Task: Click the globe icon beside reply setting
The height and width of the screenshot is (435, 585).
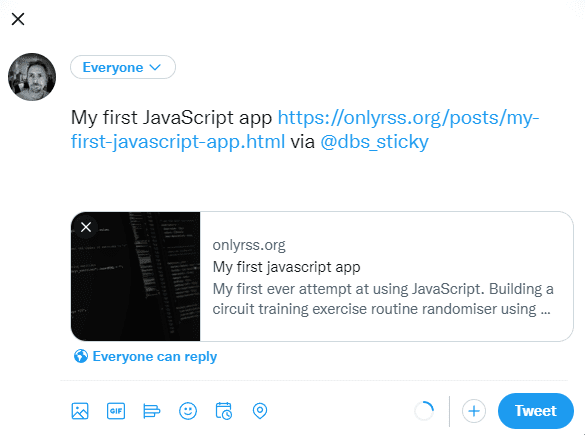Action: pos(81,356)
